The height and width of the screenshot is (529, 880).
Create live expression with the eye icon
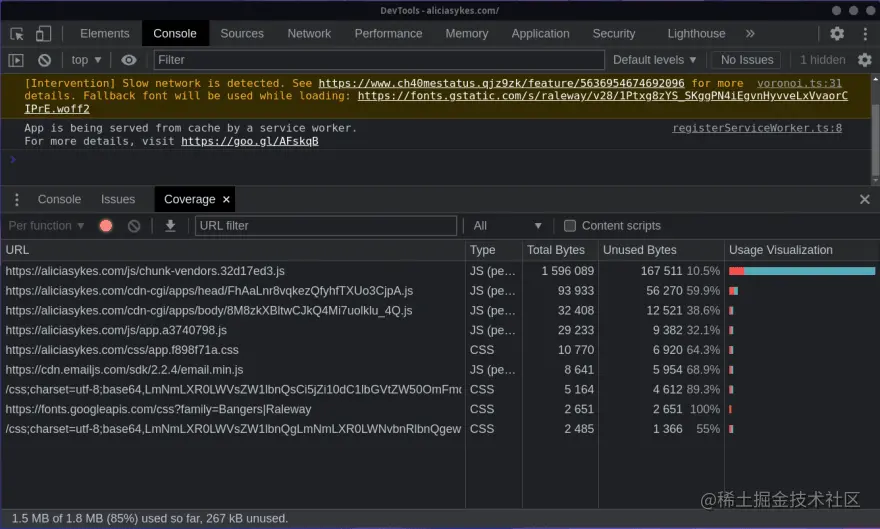pyautogui.click(x=129, y=60)
